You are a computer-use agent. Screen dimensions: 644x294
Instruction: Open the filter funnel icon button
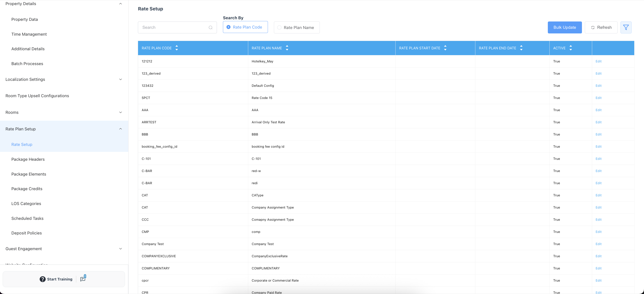pos(626,27)
